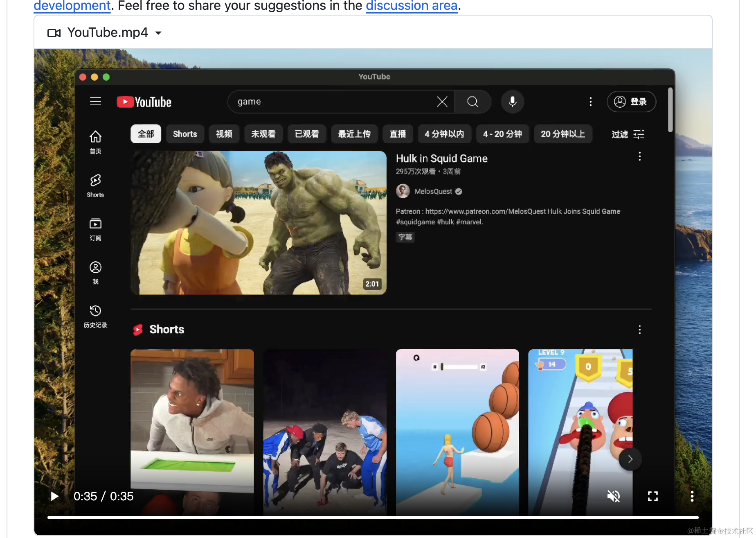Open 历史记录 history in the sidebar
This screenshot has width=756, height=538.
pos(95,316)
